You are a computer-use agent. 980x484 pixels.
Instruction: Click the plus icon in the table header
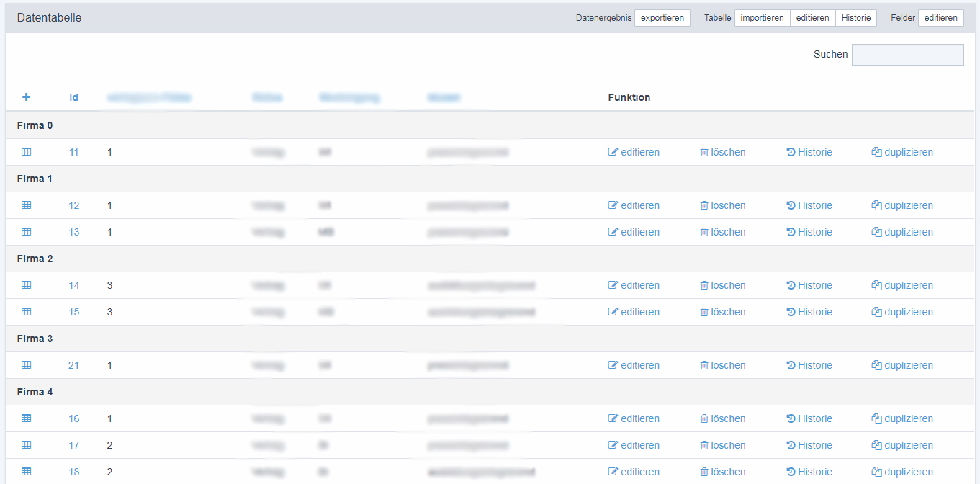(26, 97)
